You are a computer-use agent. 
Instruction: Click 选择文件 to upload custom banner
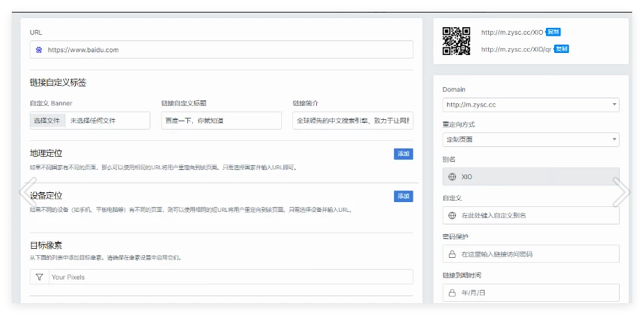(x=48, y=121)
